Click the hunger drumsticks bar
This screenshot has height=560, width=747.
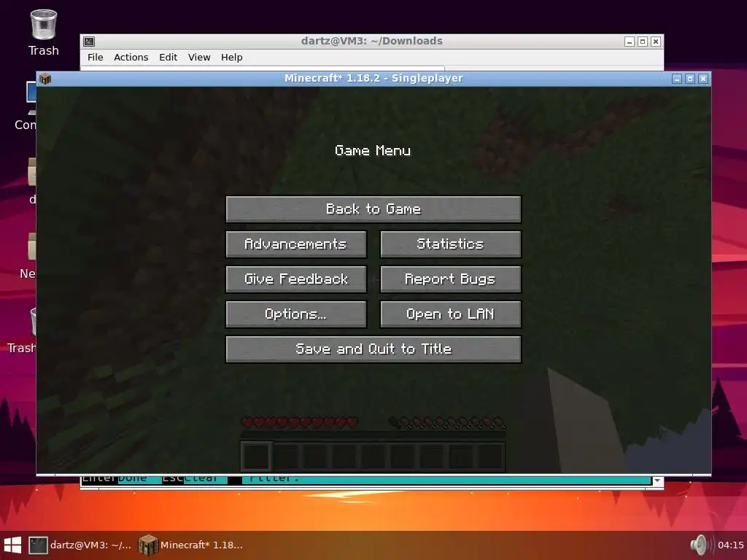(x=447, y=422)
